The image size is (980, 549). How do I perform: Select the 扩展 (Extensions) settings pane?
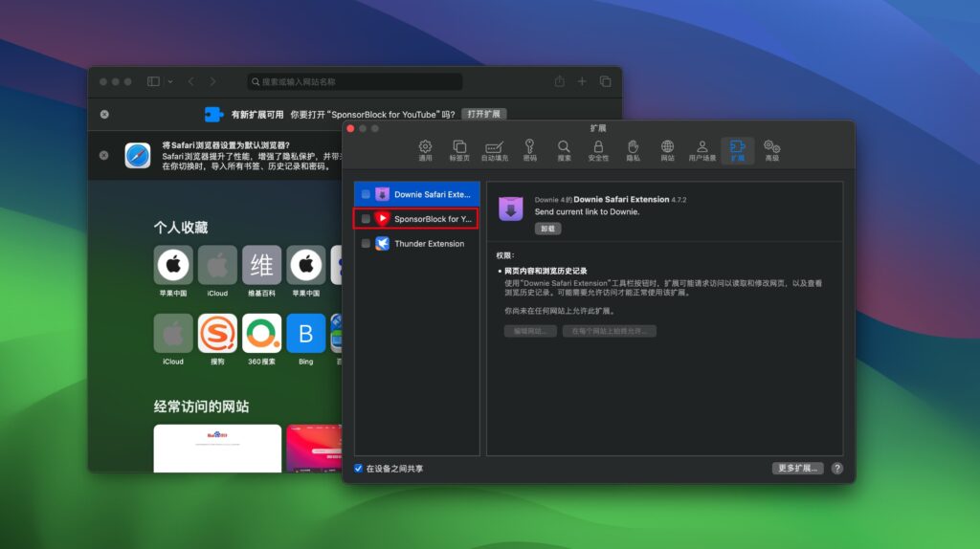coord(738,150)
